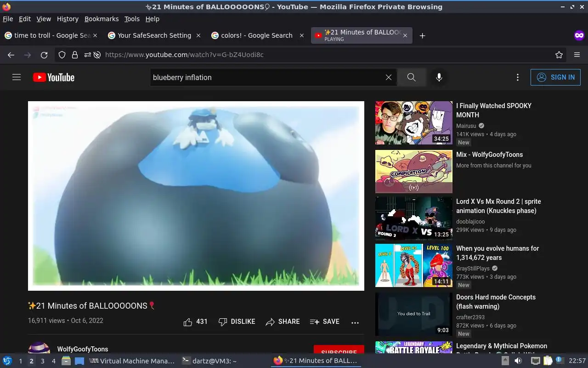Click Mairusu channel name
Screen dimensions: 588x368
click(x=466, y=126)
